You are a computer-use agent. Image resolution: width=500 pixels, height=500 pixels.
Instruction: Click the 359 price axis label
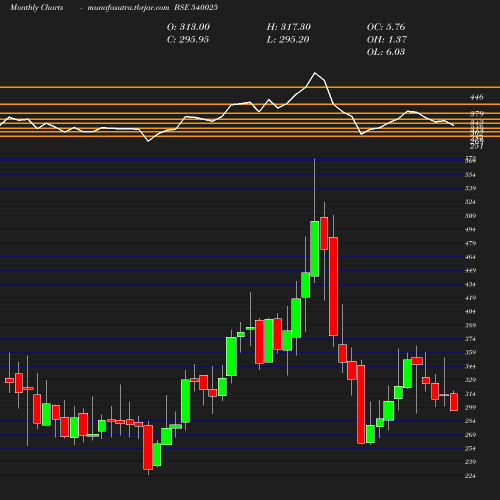click(x=470, y=353)
